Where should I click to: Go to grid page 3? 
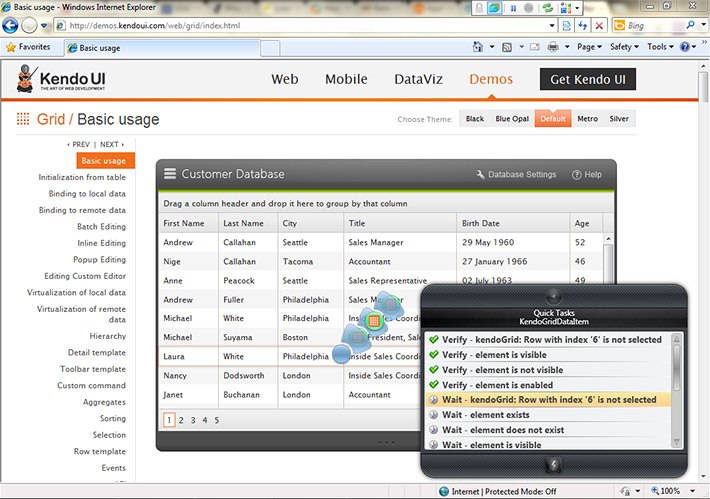pyautogui.click(x=193, y=421)
